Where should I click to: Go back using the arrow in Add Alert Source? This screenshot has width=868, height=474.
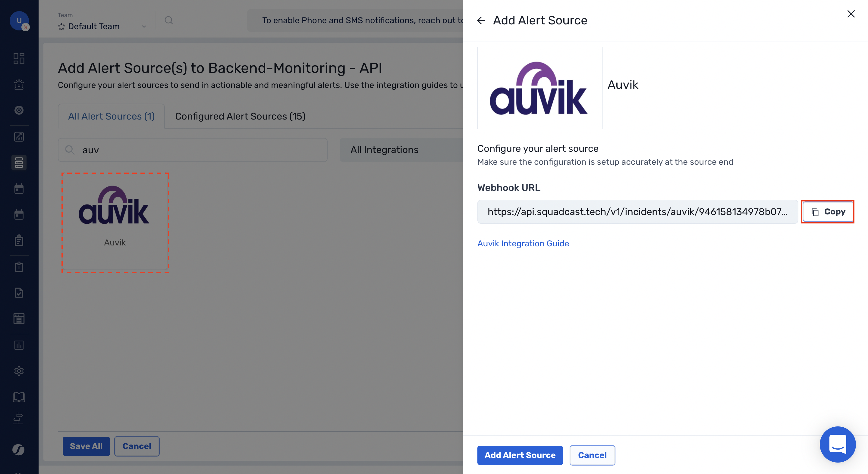coord(481,20)
